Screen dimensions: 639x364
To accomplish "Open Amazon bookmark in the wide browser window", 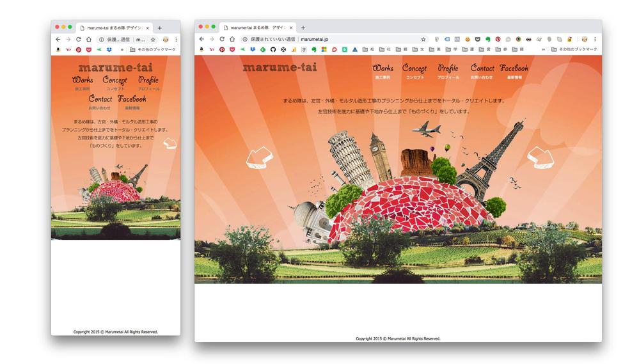I will click(201, 49).
